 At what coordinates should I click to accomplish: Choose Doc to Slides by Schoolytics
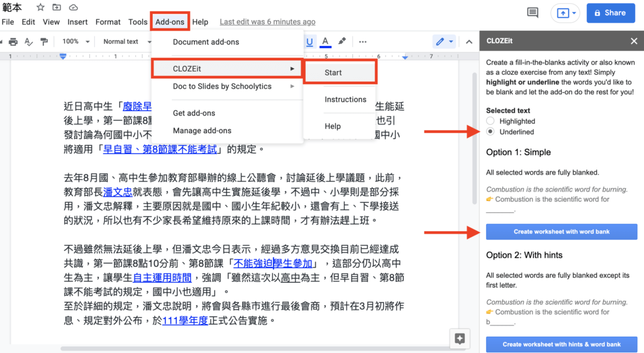(222, 86)
